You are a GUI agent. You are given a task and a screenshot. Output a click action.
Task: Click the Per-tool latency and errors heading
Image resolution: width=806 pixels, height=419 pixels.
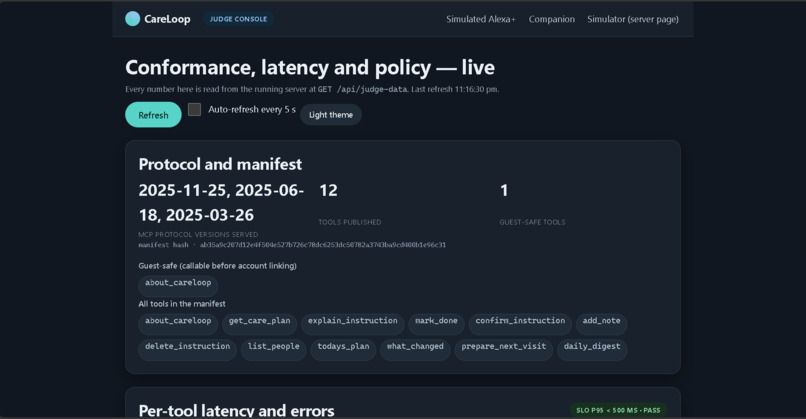[x=236, y=410]
